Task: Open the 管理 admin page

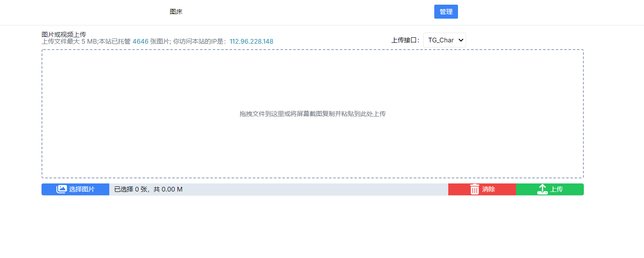Action: [446, 12]
